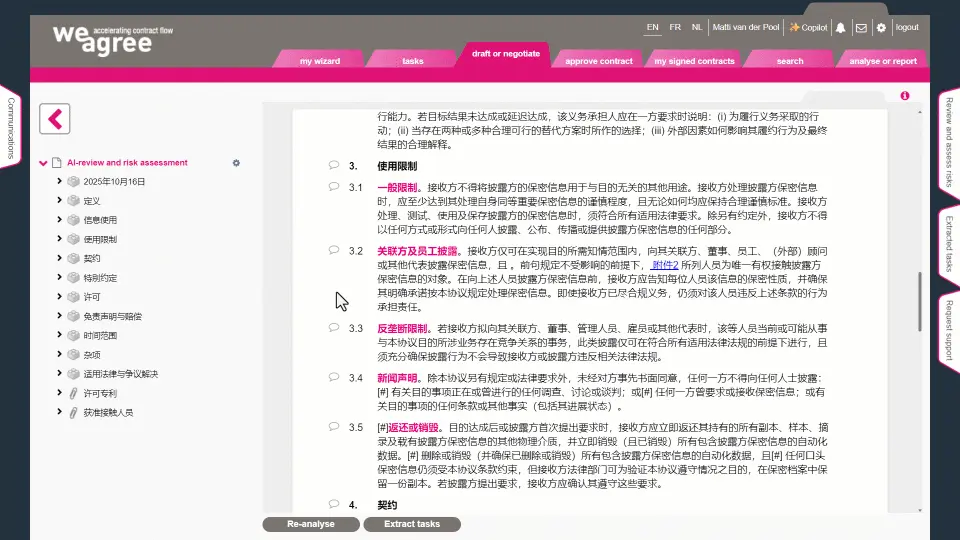The width and height of the screenshot is (960, 540).
Task: Click the block icon for 2025年10月16日
Action: click(x=73, y=182)
